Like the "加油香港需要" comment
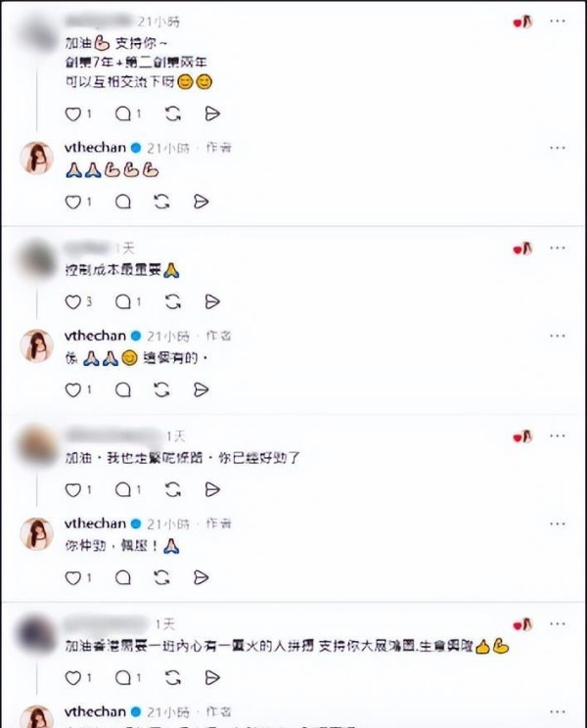 [72, 678]
